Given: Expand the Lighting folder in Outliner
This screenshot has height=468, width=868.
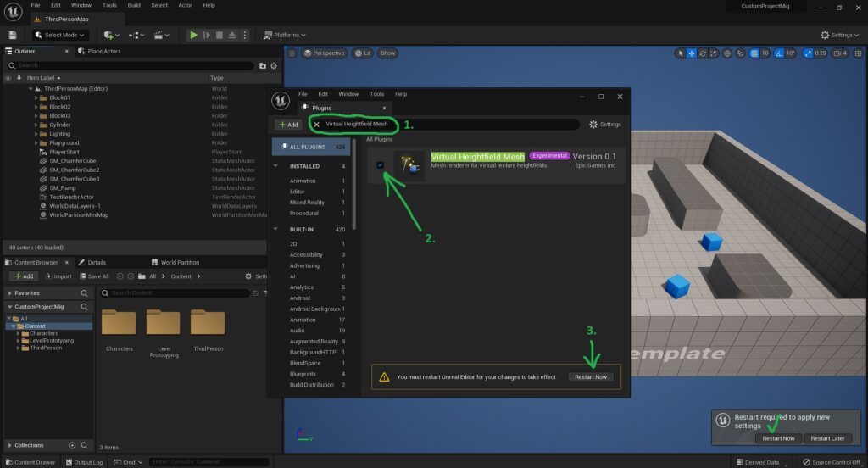Looking at the screenshot, I should 36,133.
